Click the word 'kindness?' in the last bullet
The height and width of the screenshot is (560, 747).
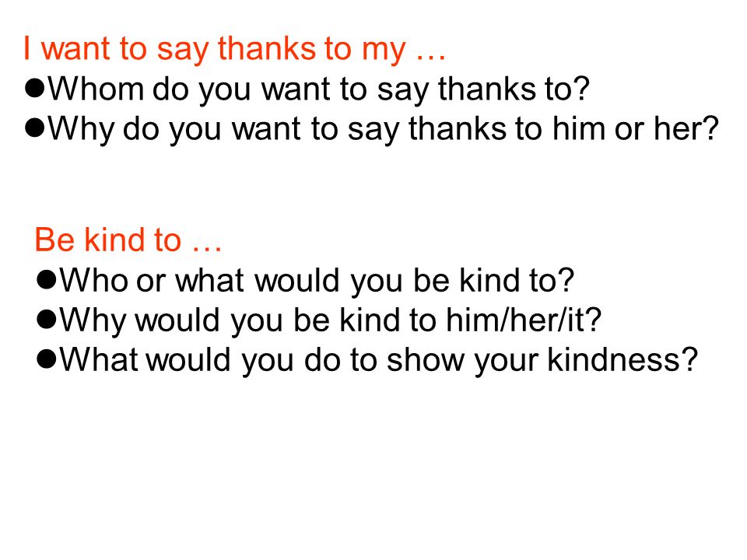coord(622,359)
